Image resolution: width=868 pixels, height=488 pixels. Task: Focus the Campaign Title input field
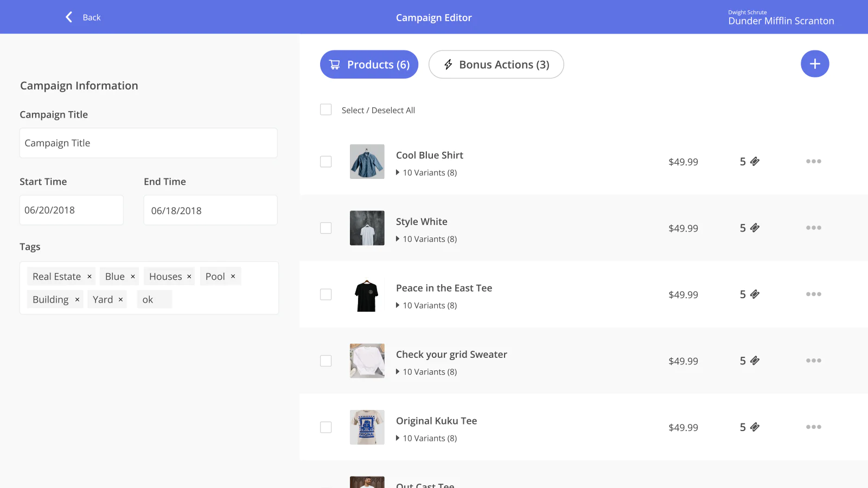click(148, 143)
